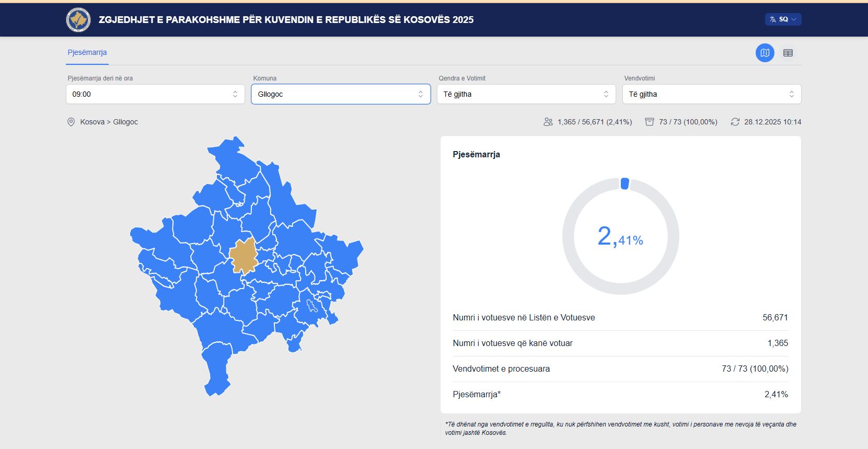Click the refresh timestamp icon
This screenshot has width=868, height=449.
click(735, 122)
